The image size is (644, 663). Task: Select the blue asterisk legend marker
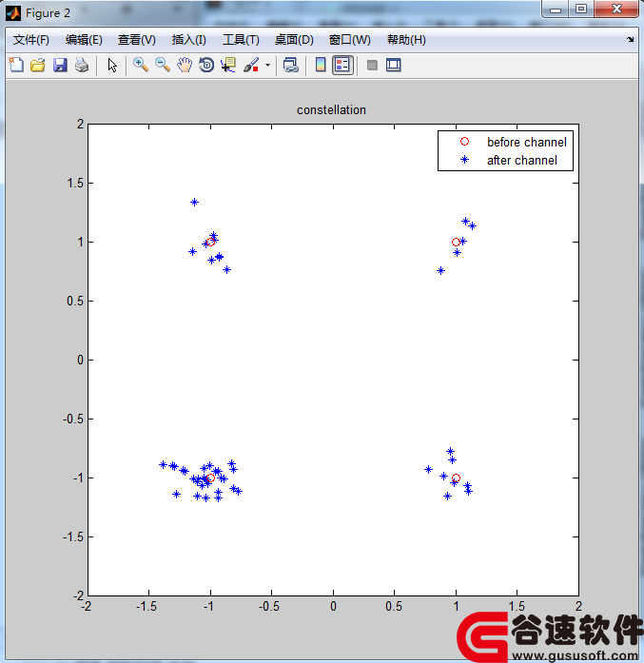point(464,160)
